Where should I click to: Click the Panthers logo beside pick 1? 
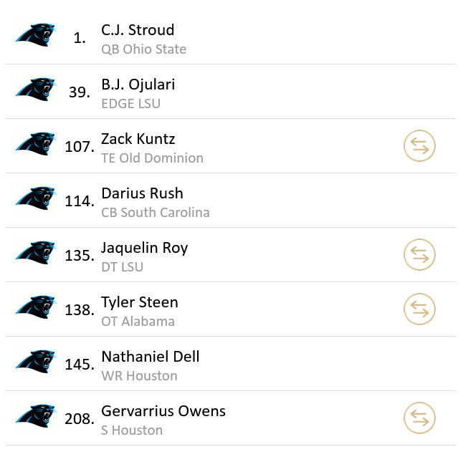[x=36, y=34]
